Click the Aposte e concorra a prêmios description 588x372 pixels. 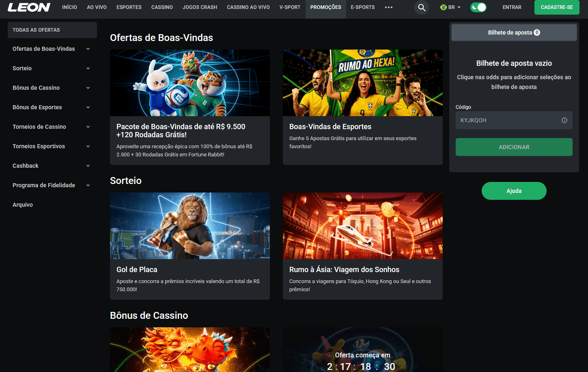(x=188, y=285)
